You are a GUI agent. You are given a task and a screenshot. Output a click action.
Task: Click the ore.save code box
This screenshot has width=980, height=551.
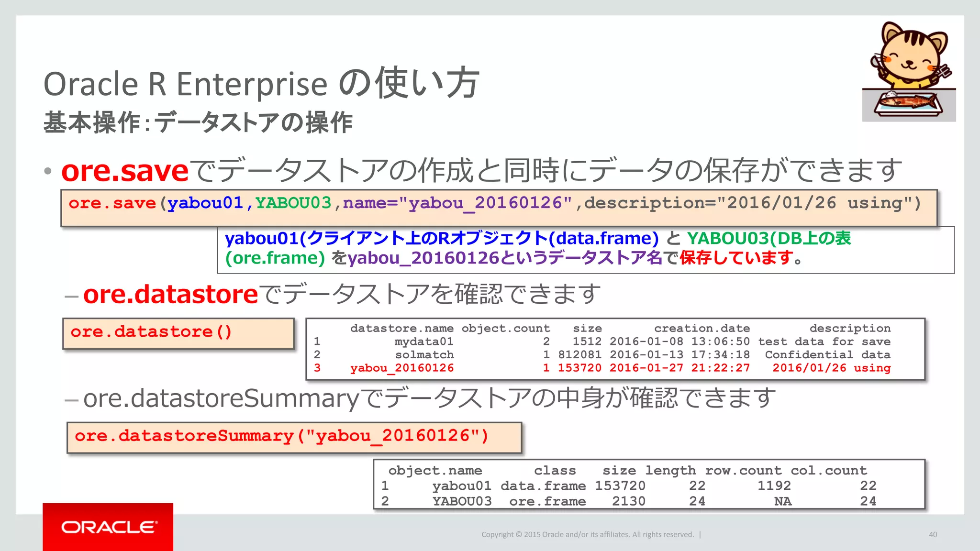(x=499, y=208)
